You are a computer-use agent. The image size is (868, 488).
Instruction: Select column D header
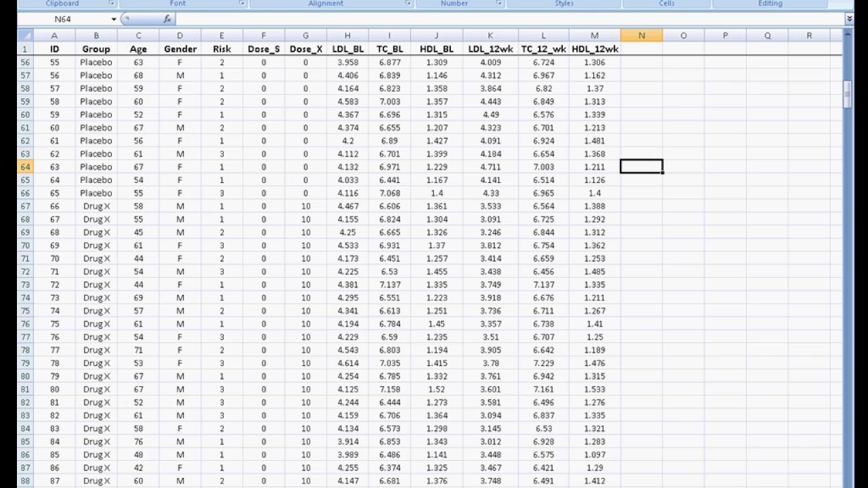coord(180,35)
